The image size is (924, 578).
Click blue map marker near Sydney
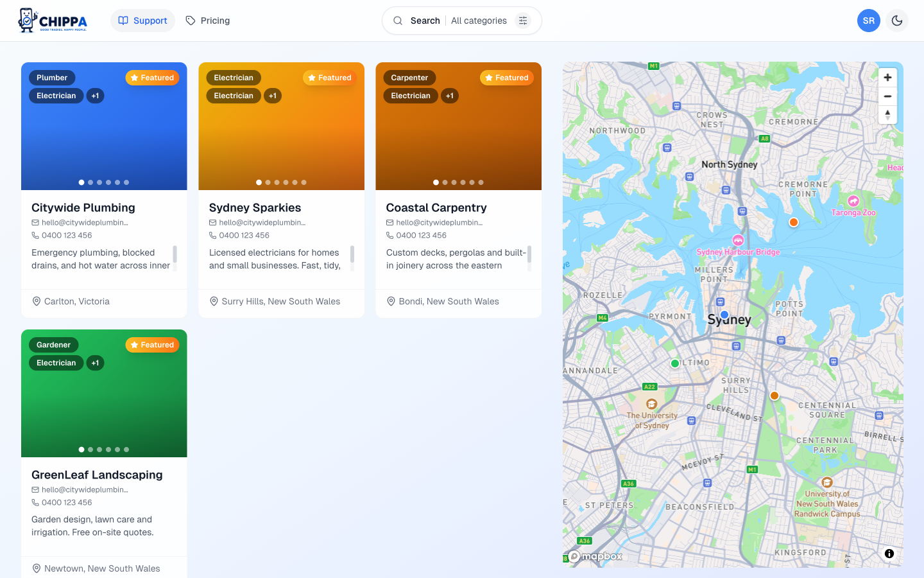point(724,315)
